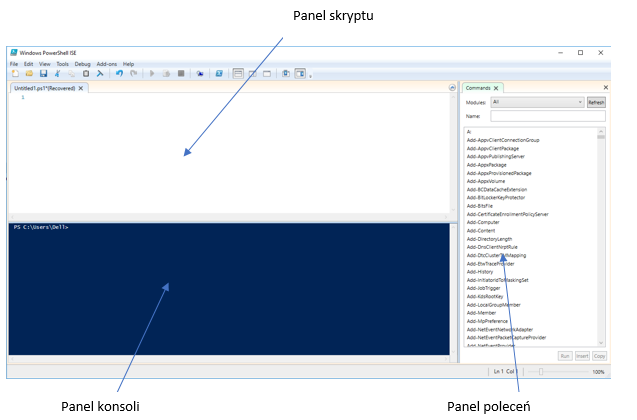Show script pane maximized icon
The height and width of the screenshot is (420, 637).
267,74
